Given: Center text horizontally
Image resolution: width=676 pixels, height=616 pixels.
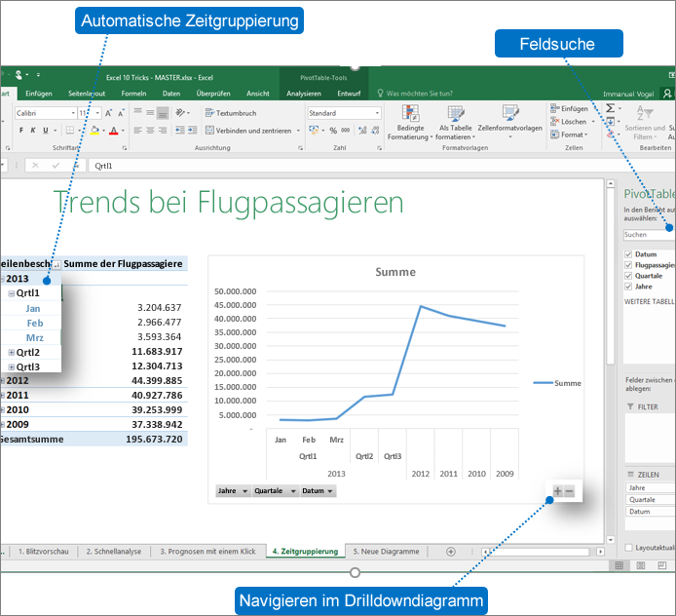Looking at the screenshot, I should tap(150, 131).
